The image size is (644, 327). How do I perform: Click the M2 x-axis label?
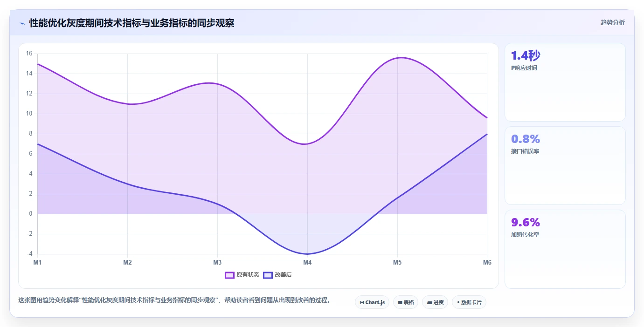tap(127, 262)
